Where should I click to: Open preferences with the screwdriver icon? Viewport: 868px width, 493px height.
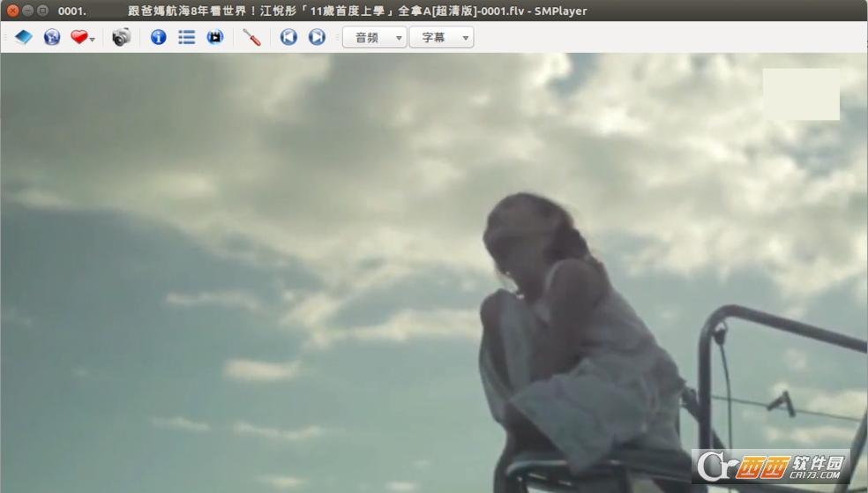click(252, 37)
